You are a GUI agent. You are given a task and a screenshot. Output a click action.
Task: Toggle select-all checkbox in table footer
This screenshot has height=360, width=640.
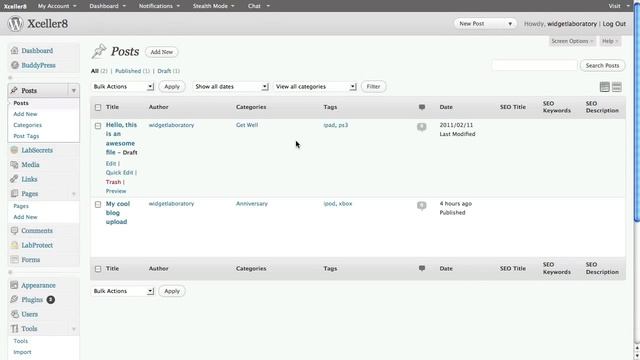point(98,269)
